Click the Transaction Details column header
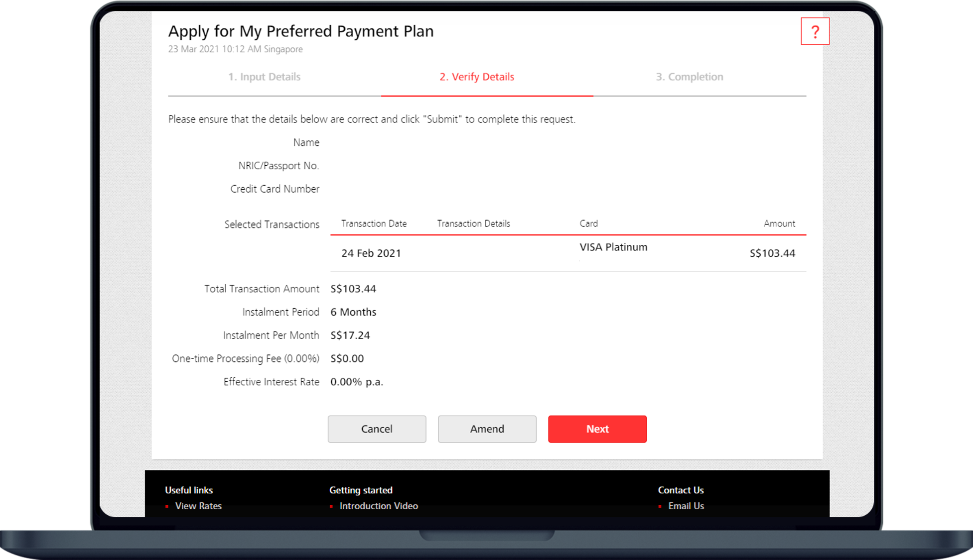973x560 pixels. click(x=473, y=224)
